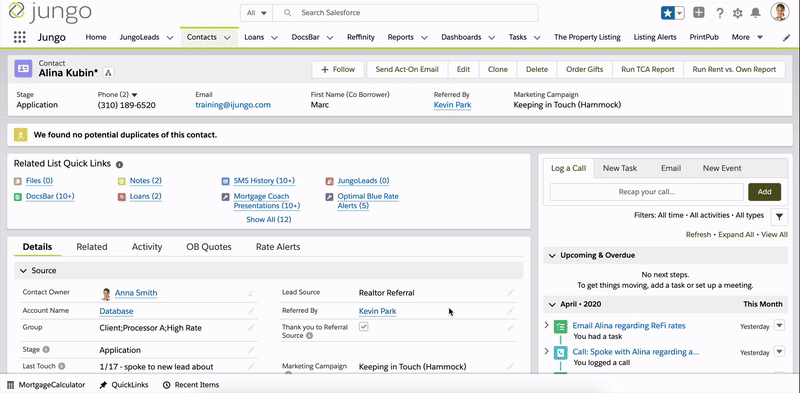
Task: Click the Follow button
Action: (x=338, y=69)
